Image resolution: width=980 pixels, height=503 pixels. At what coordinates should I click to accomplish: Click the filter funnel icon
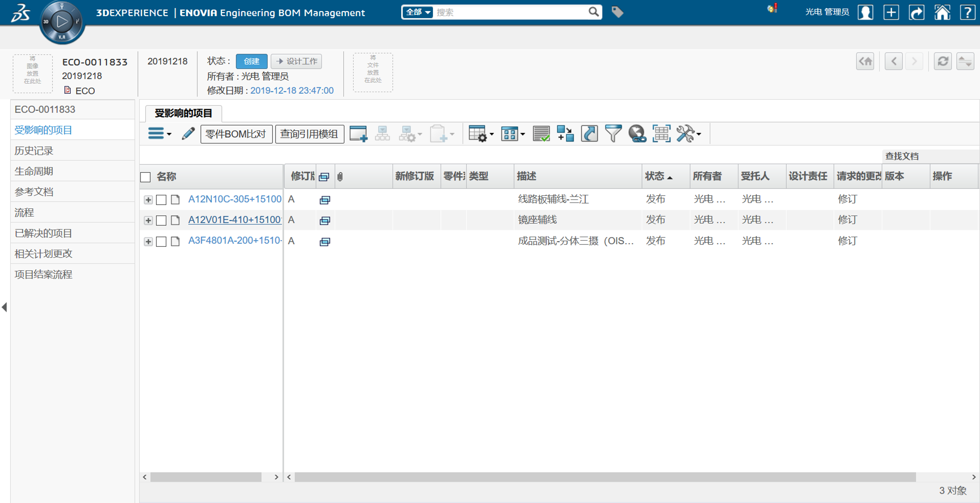(613, 134)
